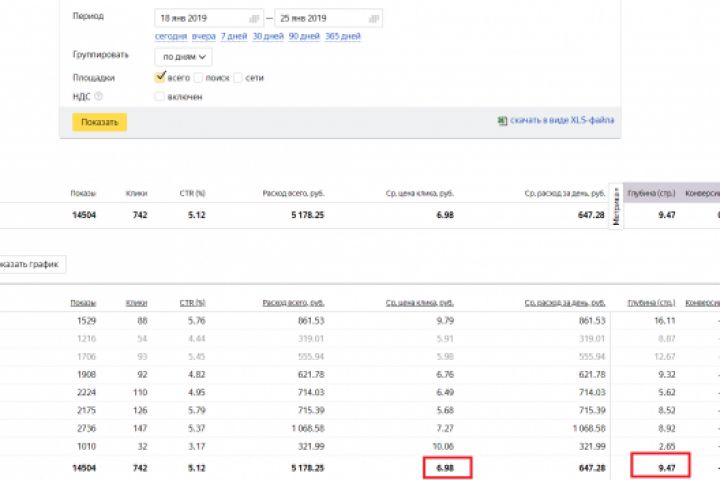Click the help icon next to НДС
The image size is (720, 480).
click(x=98, y=96)
